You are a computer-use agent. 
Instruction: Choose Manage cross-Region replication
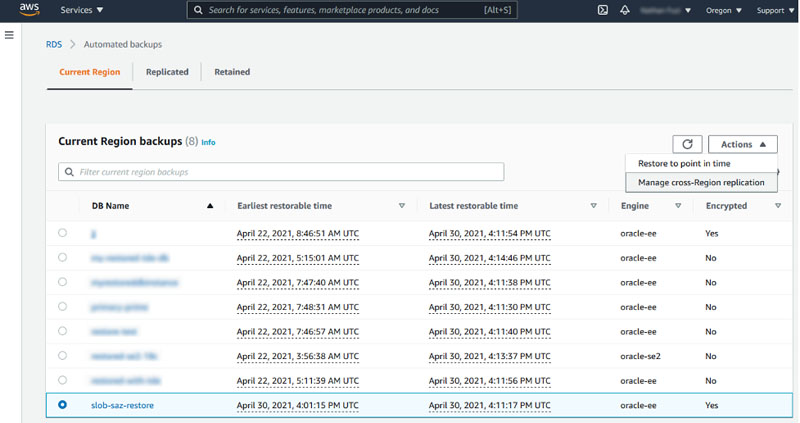coord(701,182)
